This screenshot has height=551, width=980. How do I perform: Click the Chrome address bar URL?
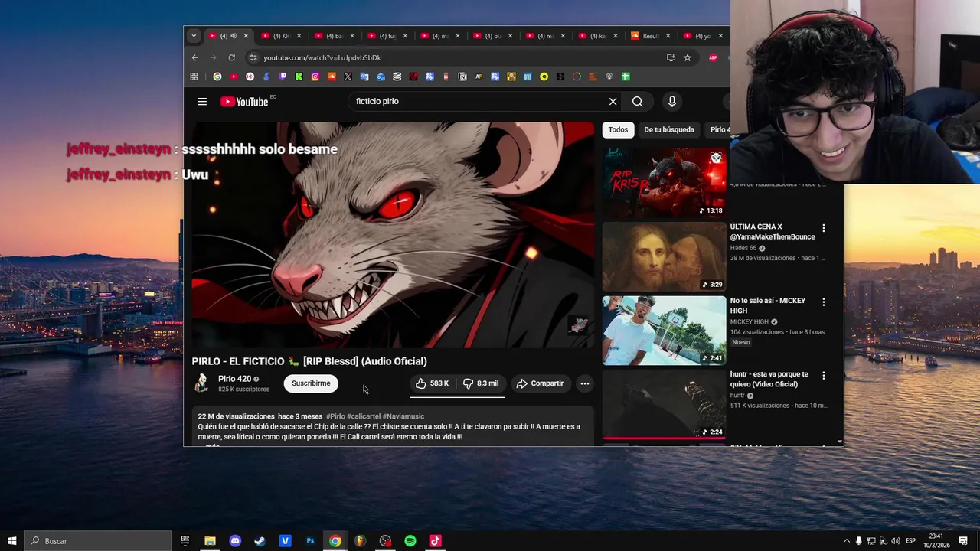point(322,57)
